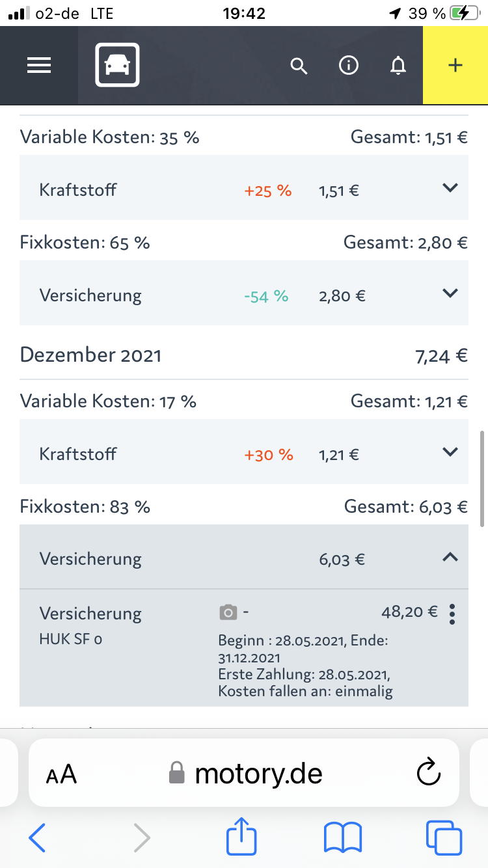The width and height of the screenshot is (488, 868).
Task: Open the info circle icon
Action: click(x=349, y=65)
